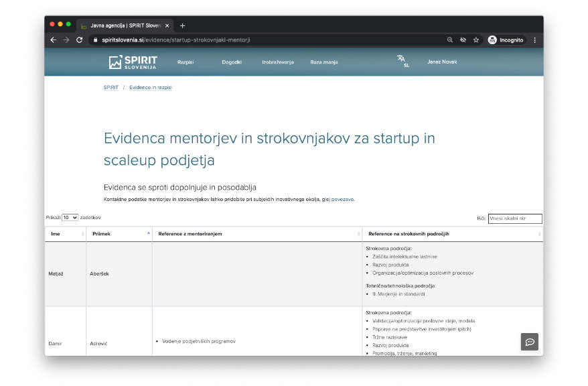Click the zoom magnifier icon in address bar
This screenshot has width=588, height=386.
tap(450, 40)
